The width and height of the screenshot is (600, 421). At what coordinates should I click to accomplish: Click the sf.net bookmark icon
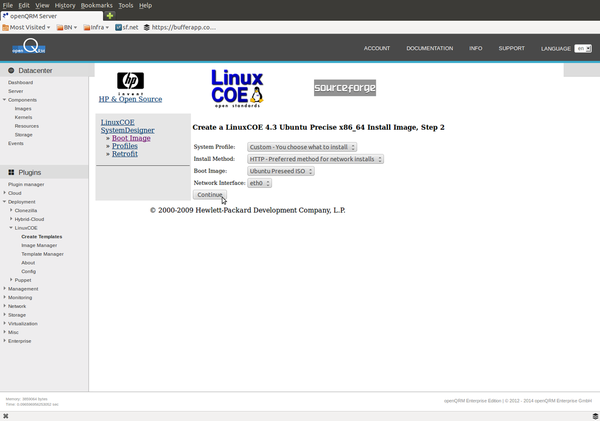(119, 27)
